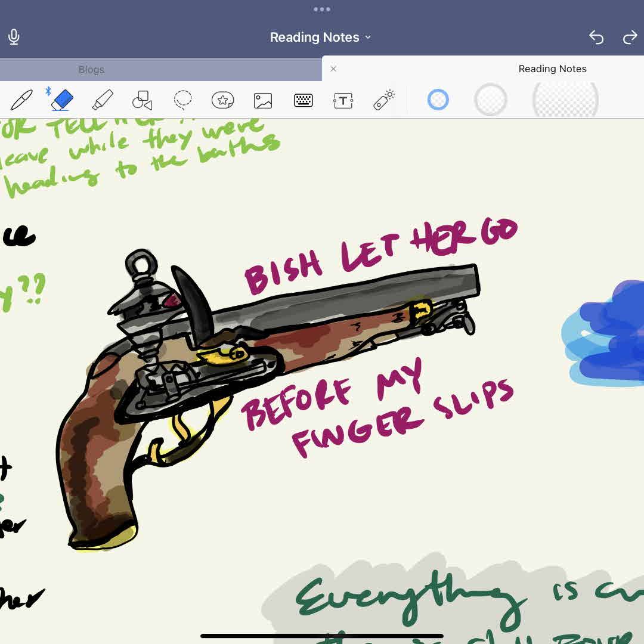Redo the last undone action
Viewport: 644px width, 644px height.
click(630, 38)
